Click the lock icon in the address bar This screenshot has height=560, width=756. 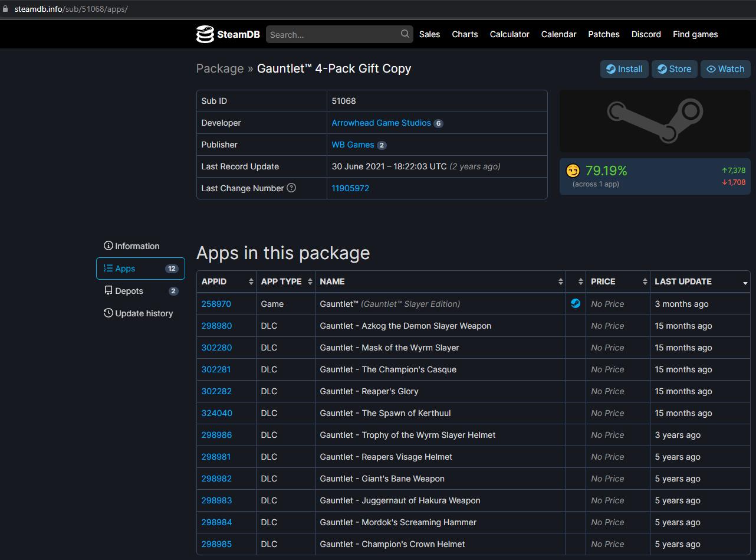coord(6,9)
